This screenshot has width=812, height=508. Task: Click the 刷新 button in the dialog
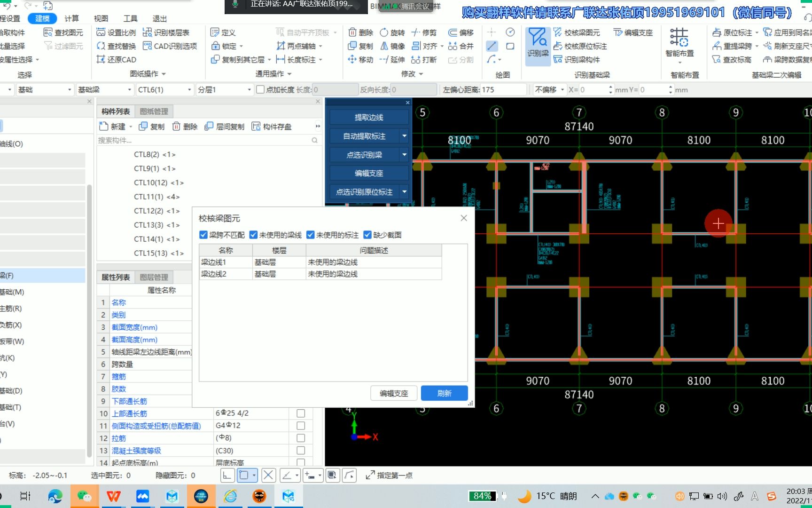point(444,393)
